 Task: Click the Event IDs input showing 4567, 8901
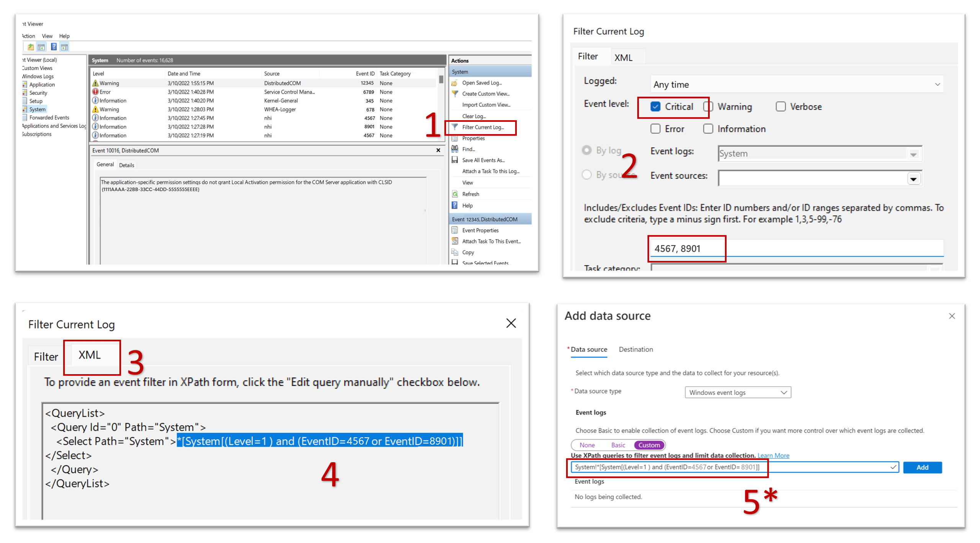click(x=686, y=248)
